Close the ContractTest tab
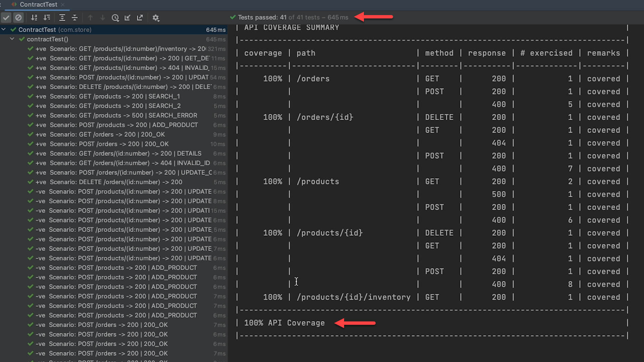This screenshot has width=644, height=362. 63,5
